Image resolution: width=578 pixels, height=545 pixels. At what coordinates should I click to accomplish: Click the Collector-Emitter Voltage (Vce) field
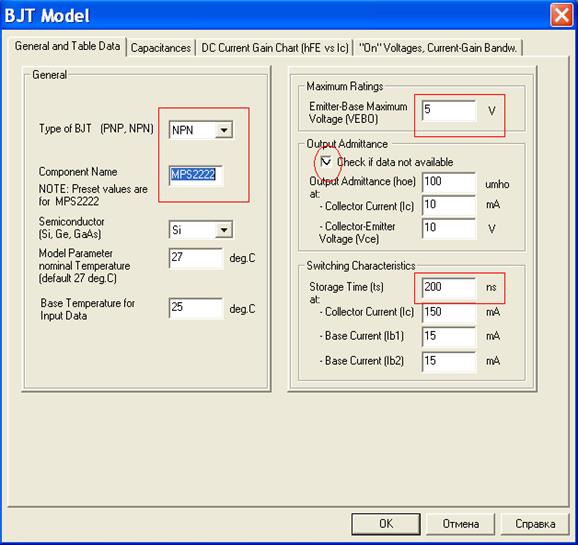(x=449, y=229)
